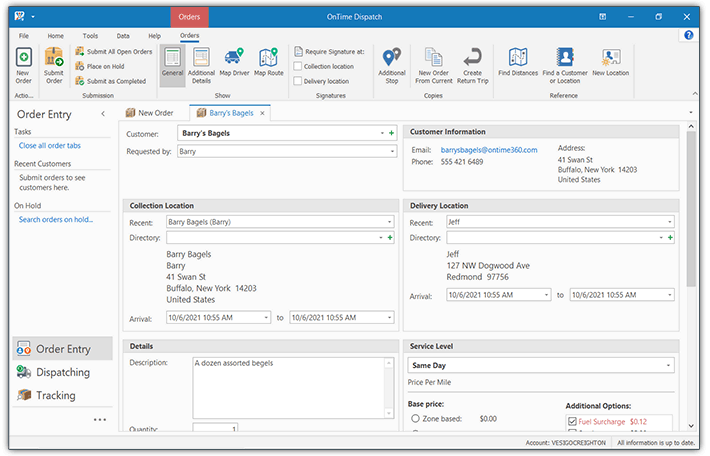Open quick access toolbar dropdown arrow
Screen dimensions: 710x456
point(33,17)
